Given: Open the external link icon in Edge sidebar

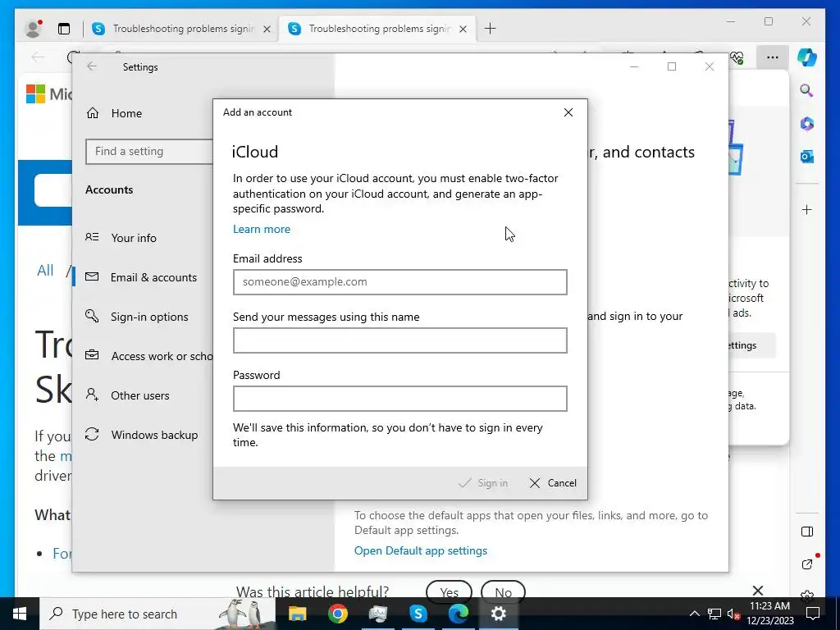Looking at the screenshot, I should [807, 564].
